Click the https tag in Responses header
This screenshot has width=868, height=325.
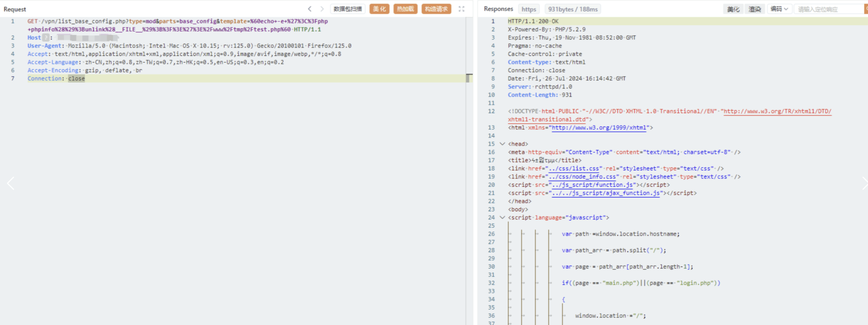529,9
